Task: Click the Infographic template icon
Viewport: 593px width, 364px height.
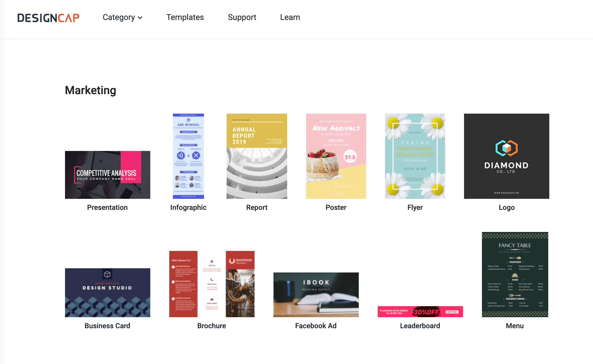Action: click(x=188, y=156)
